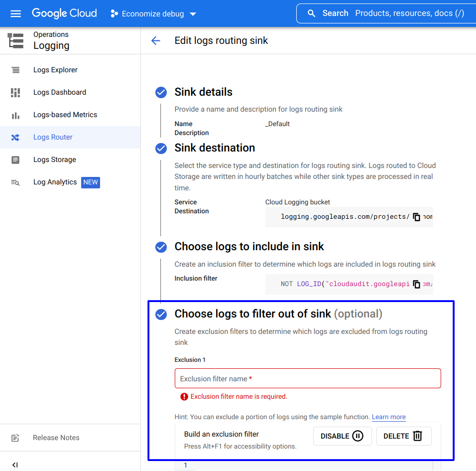Viewport: 476px width, 471px height.
Task: Click the Log Analytics search-list icon
Action: [15, 182]
